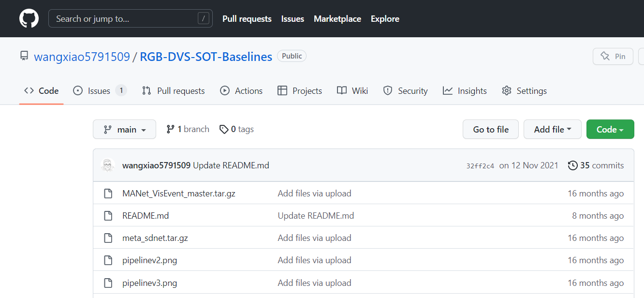Click the file icon for MANet_VisEvent_master.tar.gz
This screenshot has height=298, width=644.
pos(109,194)
